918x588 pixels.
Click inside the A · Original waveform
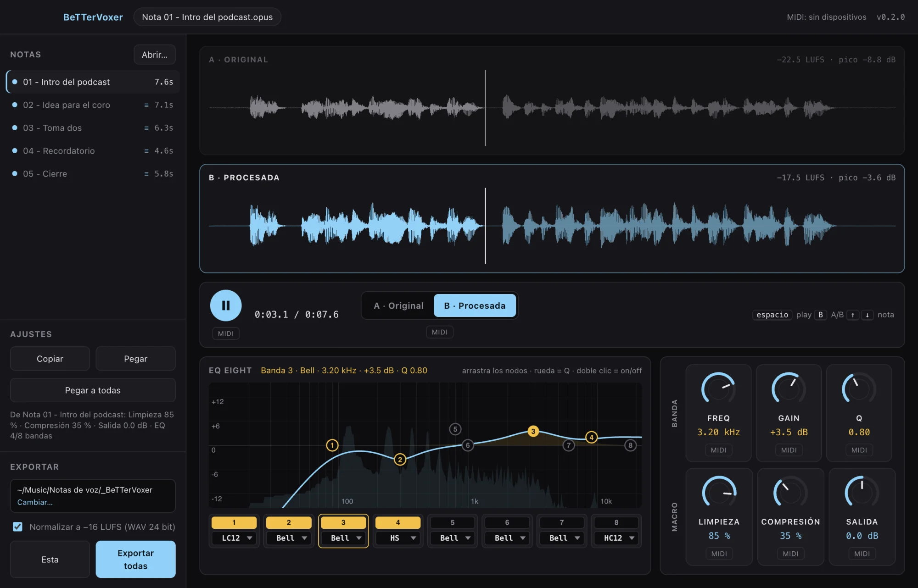[552, 108]
